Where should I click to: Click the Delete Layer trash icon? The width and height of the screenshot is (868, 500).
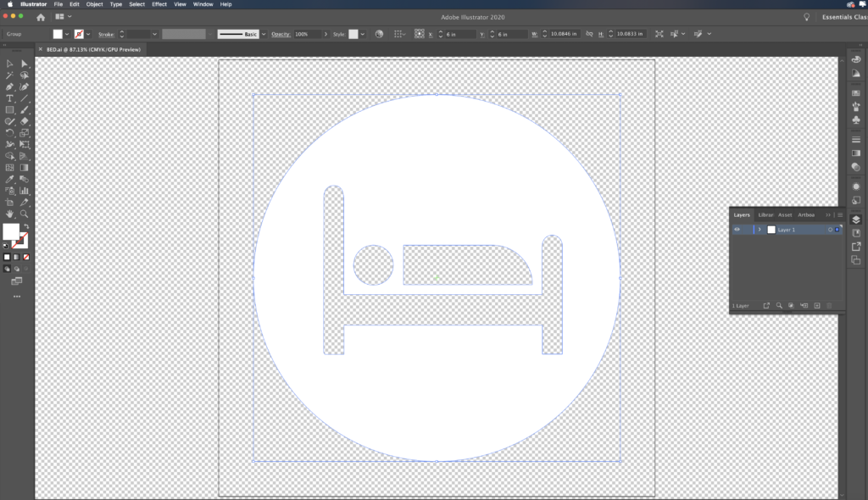[829, 305]
